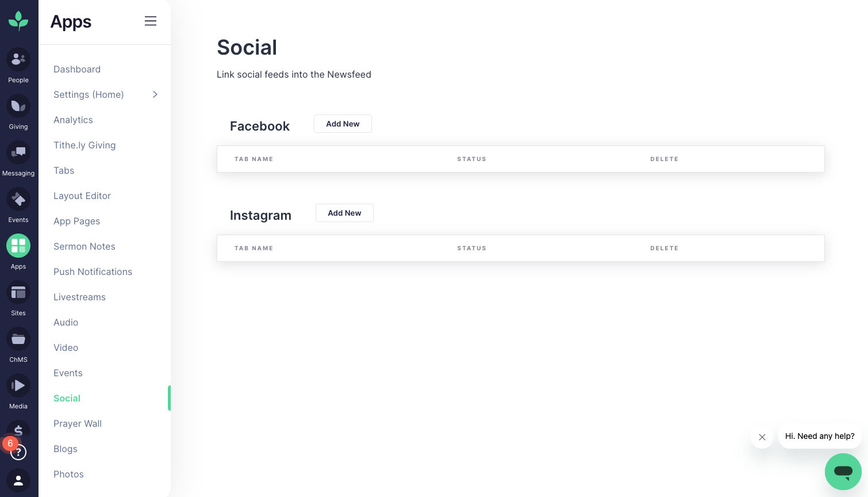
Task: Open the Media play icon
Action: point(18,385)
